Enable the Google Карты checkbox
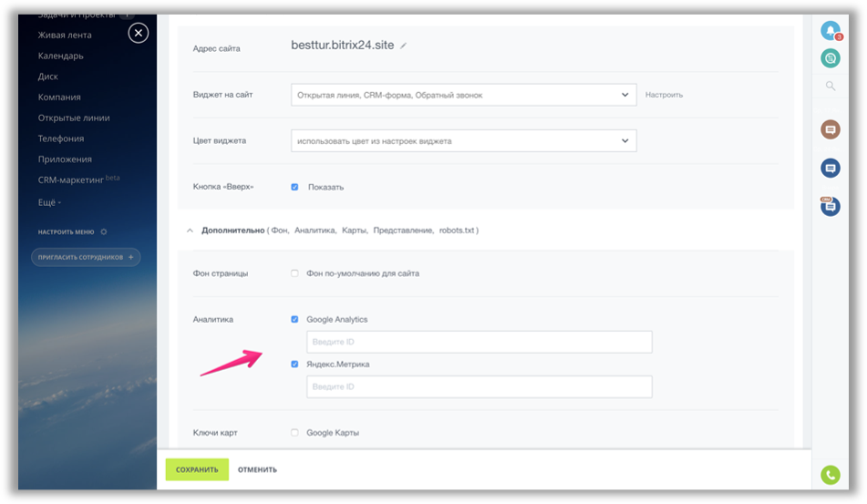 (x=294, y=432)
